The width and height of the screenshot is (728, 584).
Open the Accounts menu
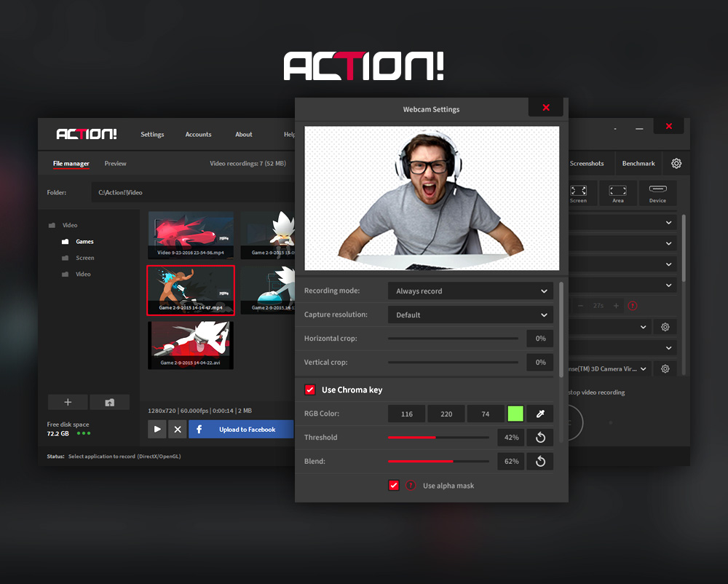198,134
